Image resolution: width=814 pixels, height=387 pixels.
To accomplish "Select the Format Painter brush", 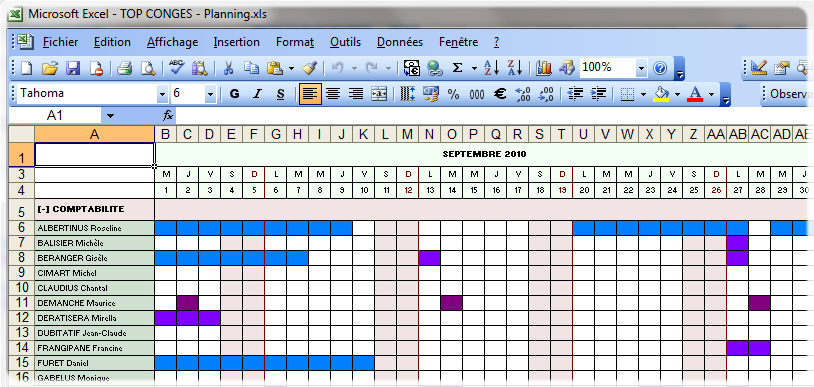I will [310, 68].
